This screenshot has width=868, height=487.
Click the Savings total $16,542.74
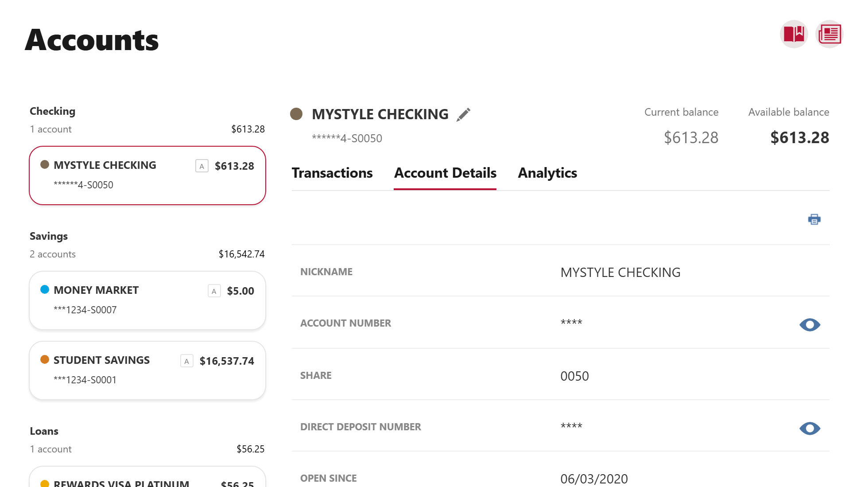pos(241,254)
